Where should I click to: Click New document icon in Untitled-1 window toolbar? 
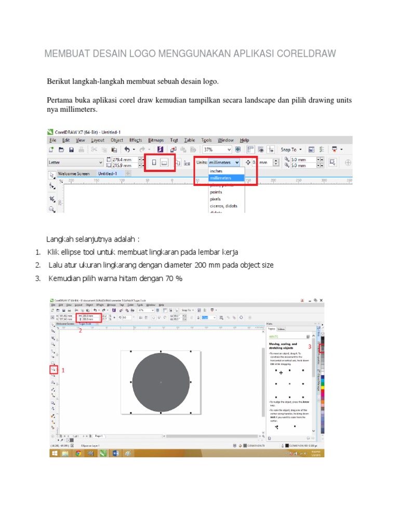click(51, 150)
